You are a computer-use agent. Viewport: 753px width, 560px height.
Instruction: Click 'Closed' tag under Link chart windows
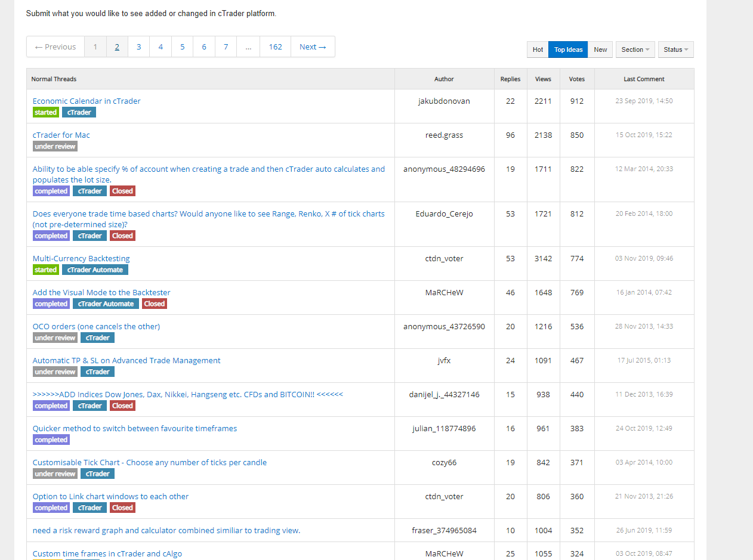point(122,508)
